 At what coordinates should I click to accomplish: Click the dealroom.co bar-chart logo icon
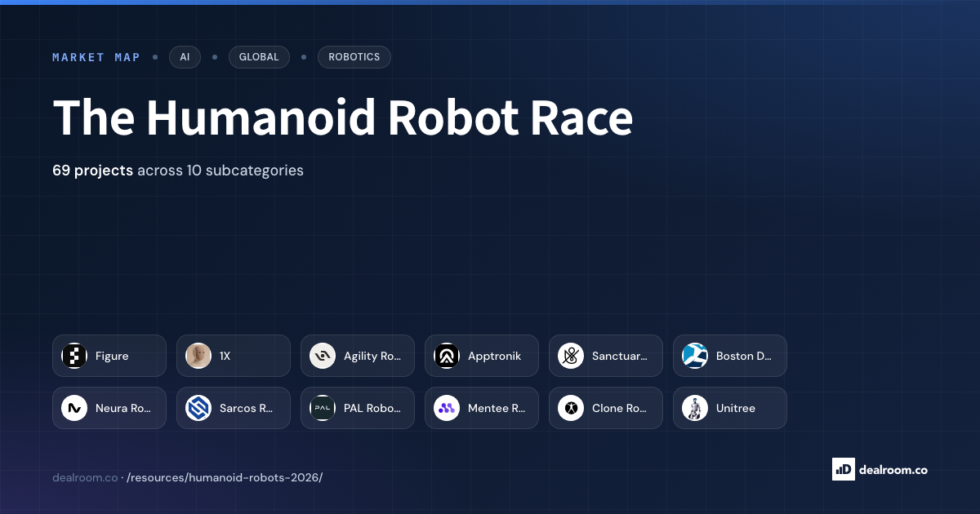click(843, 469)
